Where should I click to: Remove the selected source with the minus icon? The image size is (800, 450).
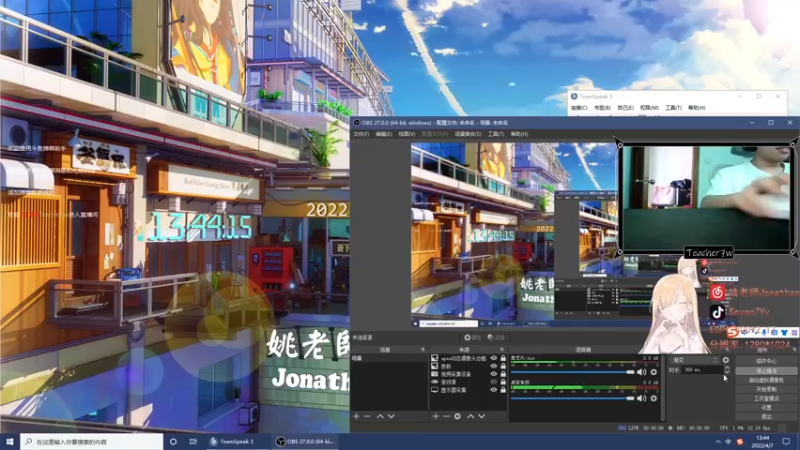pyautogui.click(x=446, y=416)
